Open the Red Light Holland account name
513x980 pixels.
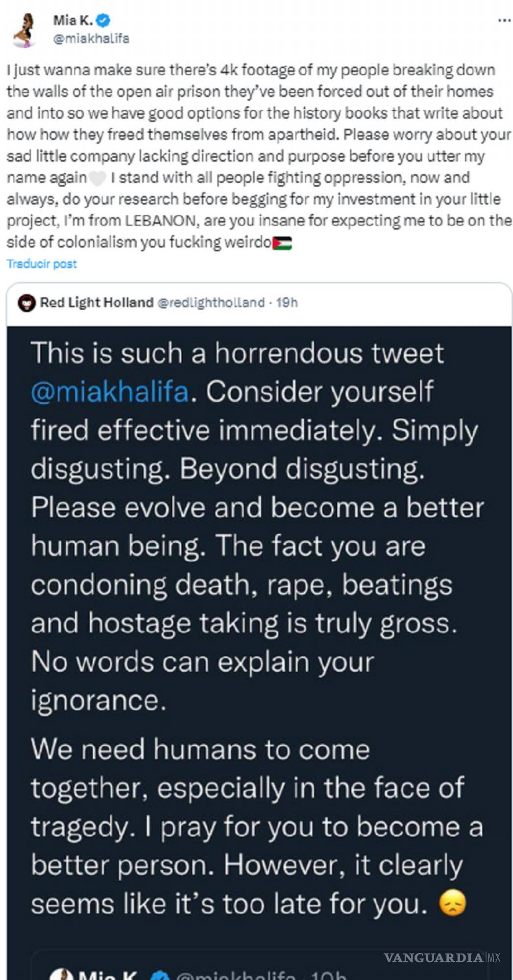tap(97, 303)
